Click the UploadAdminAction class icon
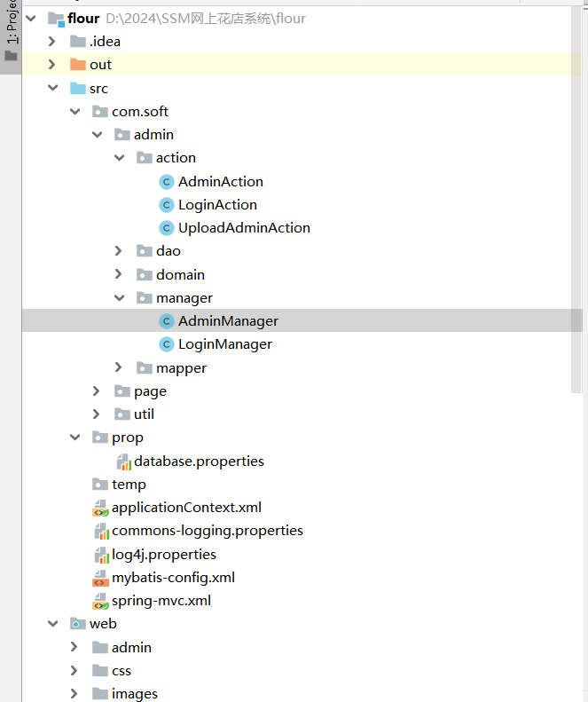588x702 pixels. click(x=166, y=228)
